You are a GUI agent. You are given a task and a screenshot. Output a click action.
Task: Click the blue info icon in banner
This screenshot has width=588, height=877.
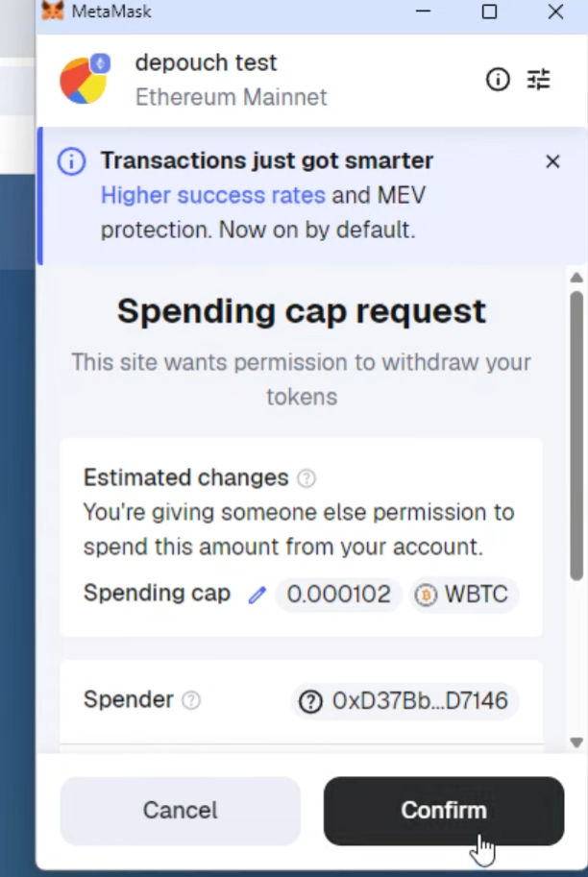[71, 161]
